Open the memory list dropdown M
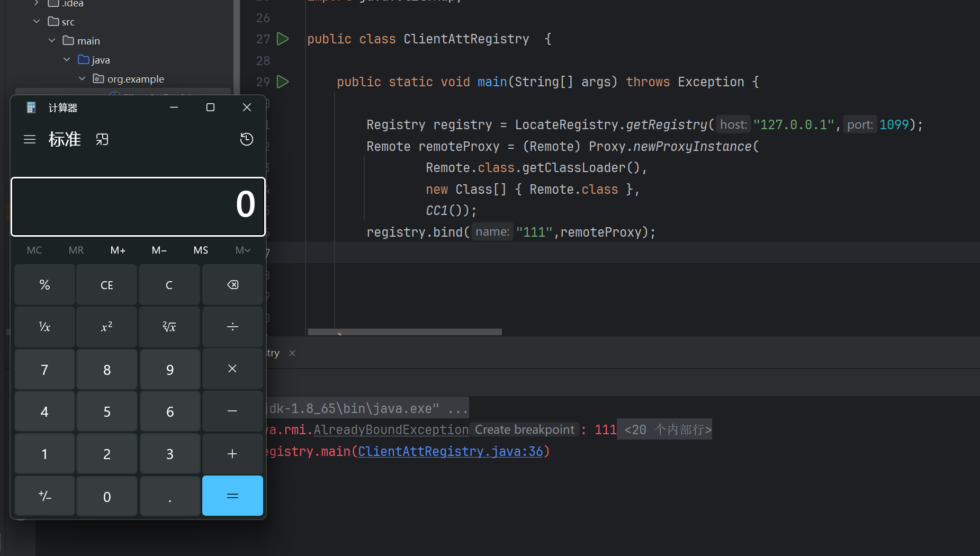This screenshot has width=980, height=556. [x=242, y=250]
